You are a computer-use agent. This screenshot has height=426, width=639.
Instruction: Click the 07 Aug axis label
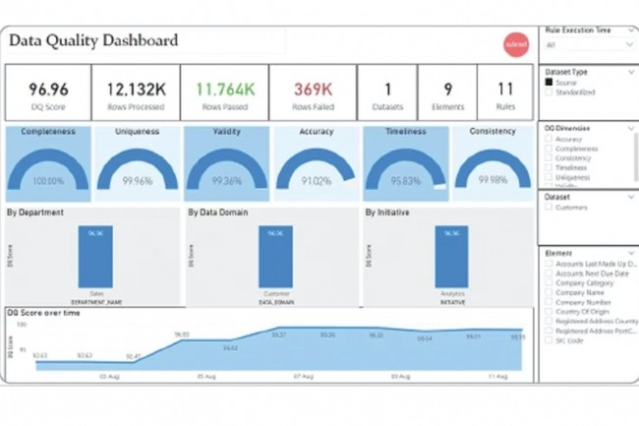[x=304, y=377]
